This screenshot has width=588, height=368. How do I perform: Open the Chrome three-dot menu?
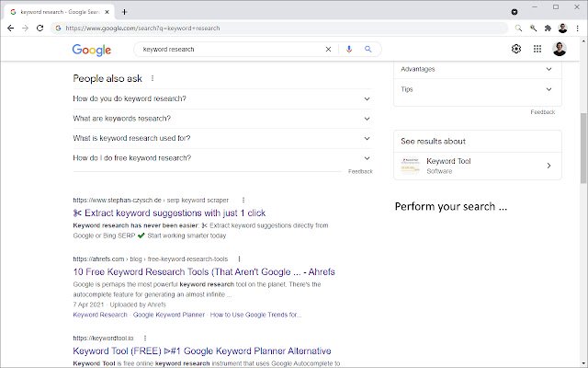578,29
